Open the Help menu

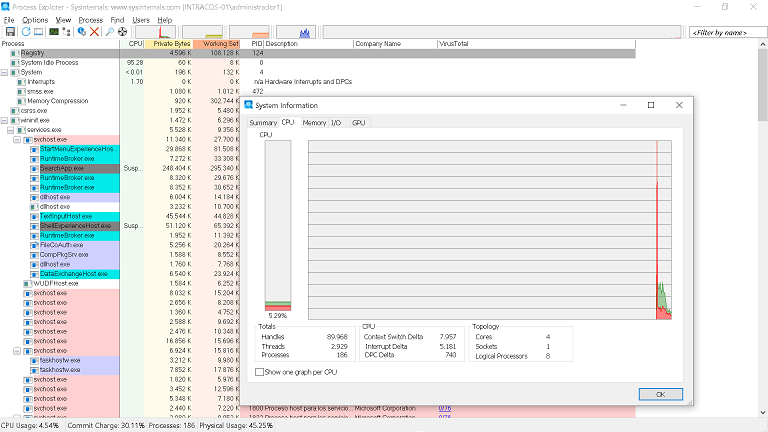click(x=165, y=20)
